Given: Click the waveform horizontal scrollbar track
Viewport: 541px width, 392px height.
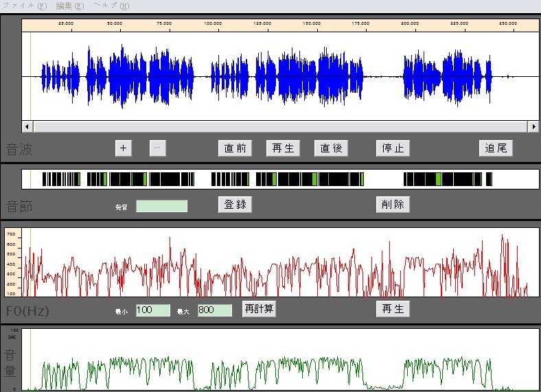Looking at the screenshot, I should (x=281, y=126).
